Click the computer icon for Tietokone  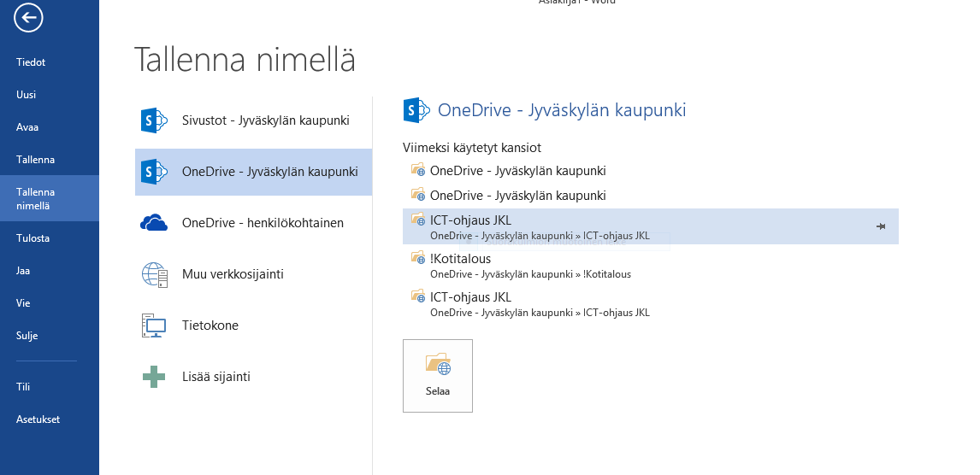(x=154, y=325)
